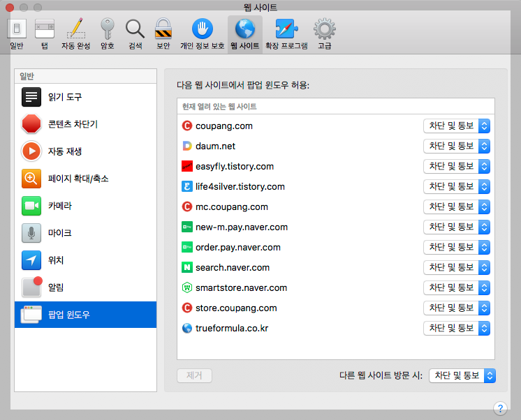This screenshot has height=420, width=521.
Task: Open 보안 Security padlock icon
Action: pyautogui.click(x=163, y=29)
